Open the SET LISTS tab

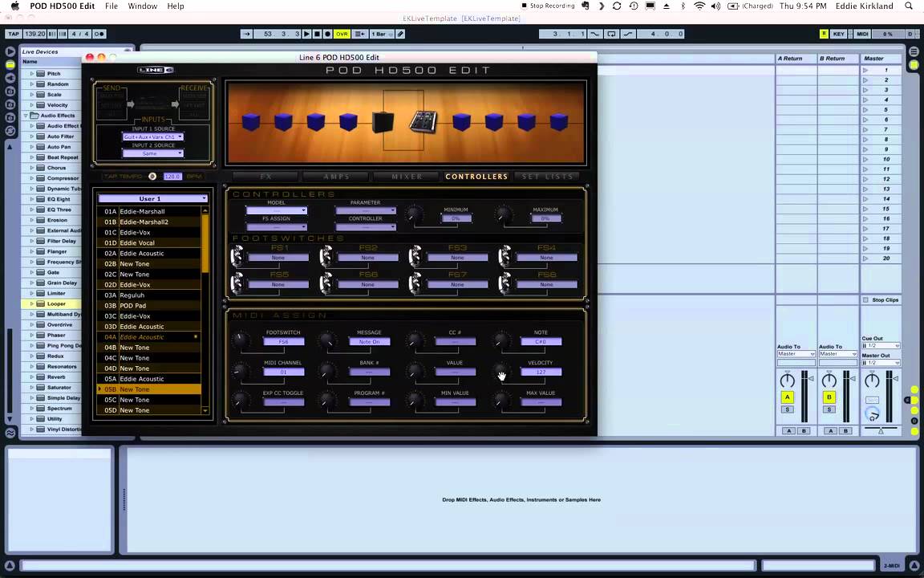[x=547, y=177]
